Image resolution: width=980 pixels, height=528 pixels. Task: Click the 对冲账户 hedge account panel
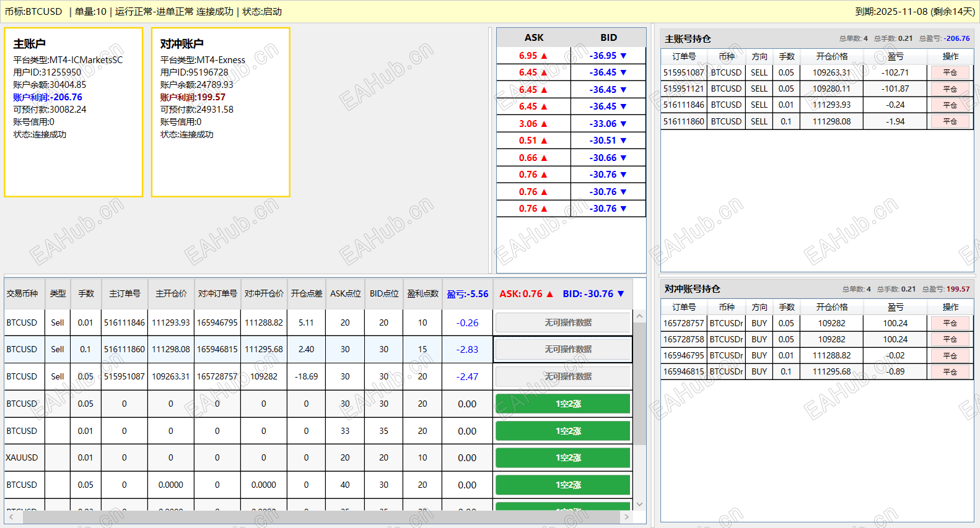[221, 112]
